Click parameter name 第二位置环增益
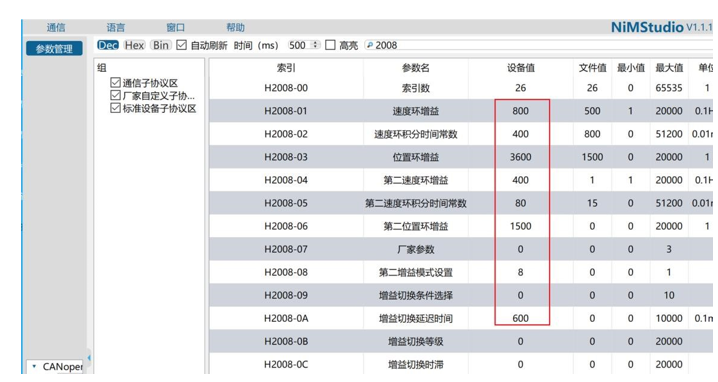 416,226
